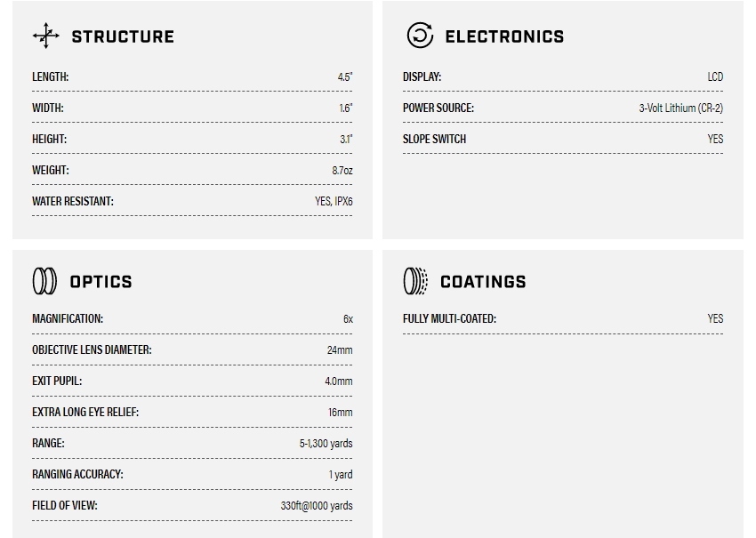This screenshot has width=756, height=538.
Task: Click the POWER SOURCE label
Action: 438,108
